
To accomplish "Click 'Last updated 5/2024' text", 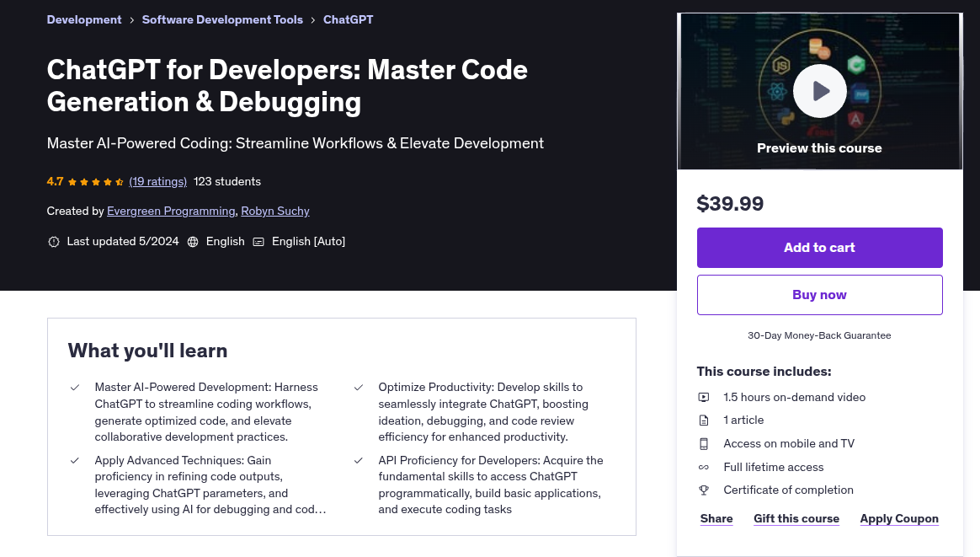I will pyautogui.click(x=123, y=242).
